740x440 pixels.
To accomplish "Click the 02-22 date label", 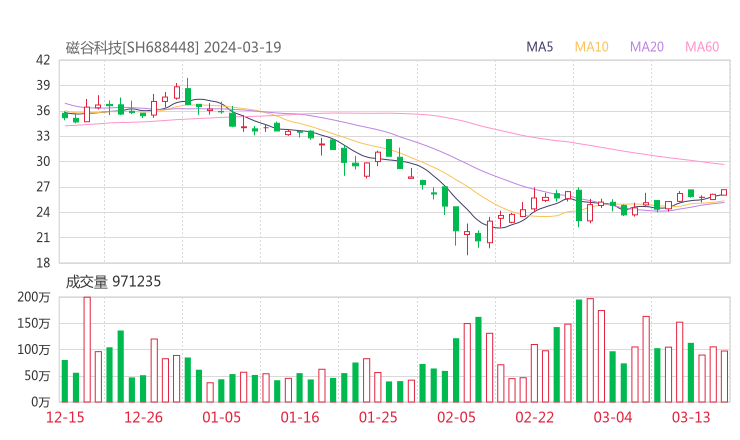I will pyautogui.click(x=534, y=417).
